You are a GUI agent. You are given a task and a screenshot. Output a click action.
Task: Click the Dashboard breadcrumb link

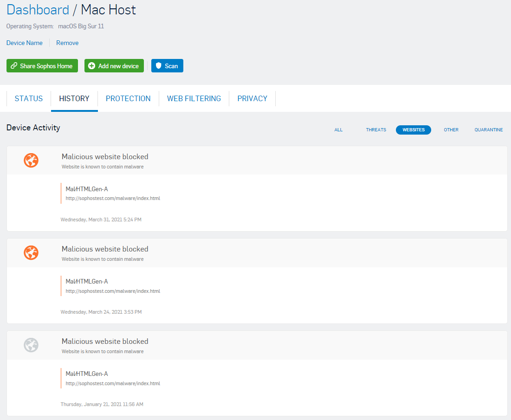pyautogui.click(x=38, y=10)
